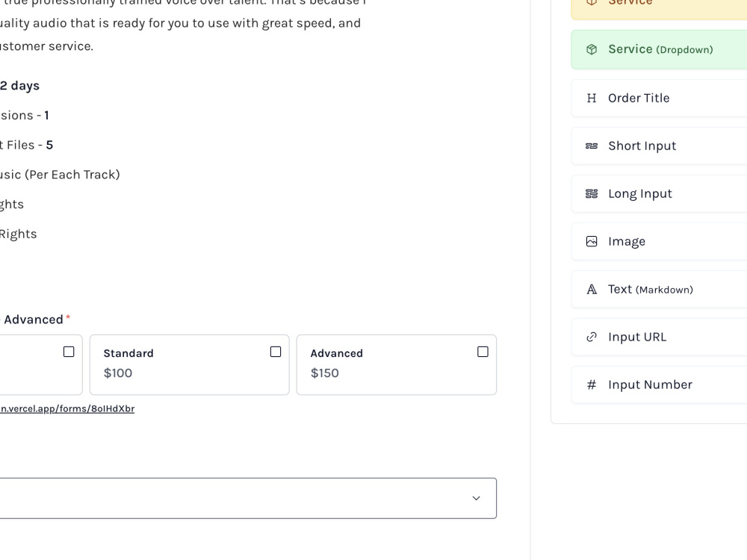The height and width of the screenshot is (560, 747).
Task: Check the Standard package checkbox
Action: click(275, 351)
